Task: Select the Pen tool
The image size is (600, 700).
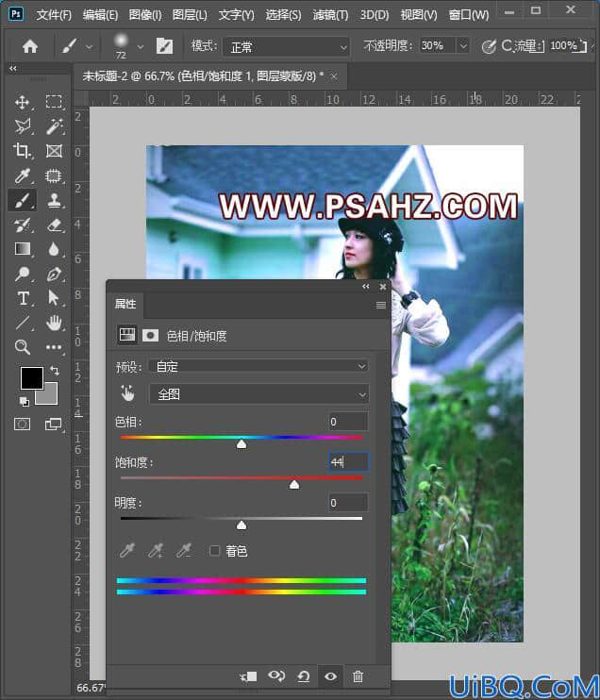Action: tap(54, 274)
